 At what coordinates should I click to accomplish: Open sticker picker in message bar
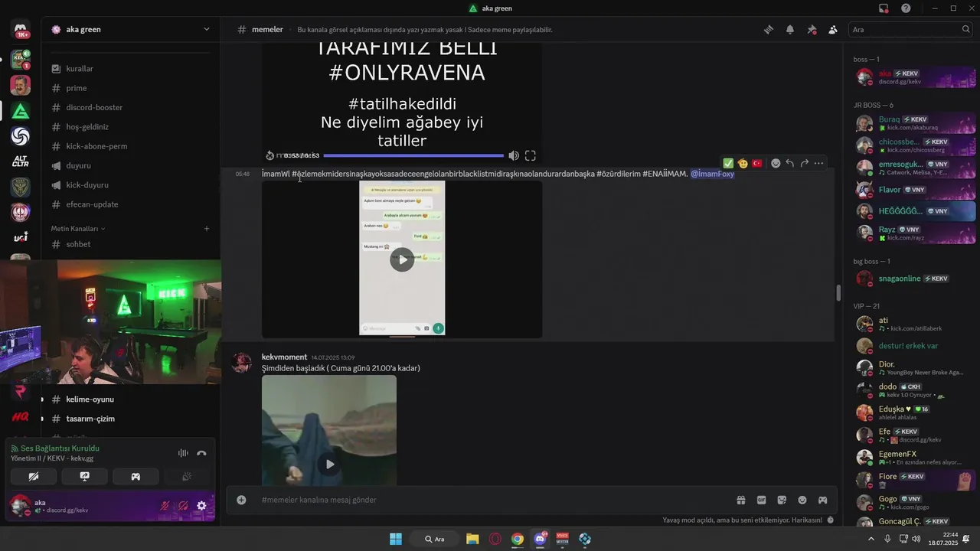pos(782,500)
